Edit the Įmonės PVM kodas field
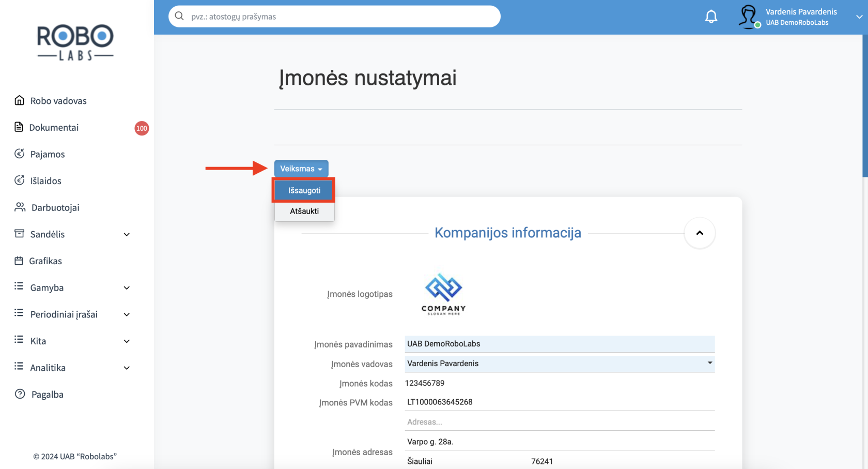 click(560, 402)
